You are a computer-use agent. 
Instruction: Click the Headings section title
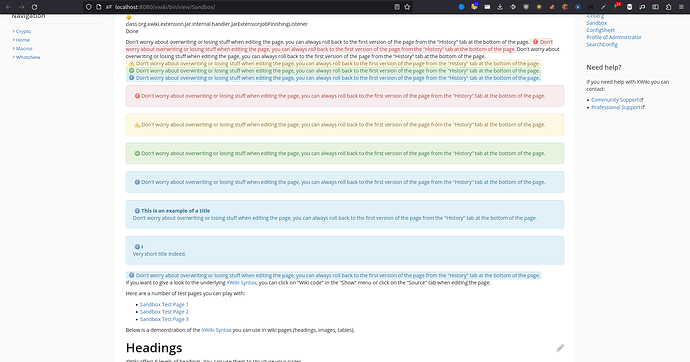click(154, 348)
